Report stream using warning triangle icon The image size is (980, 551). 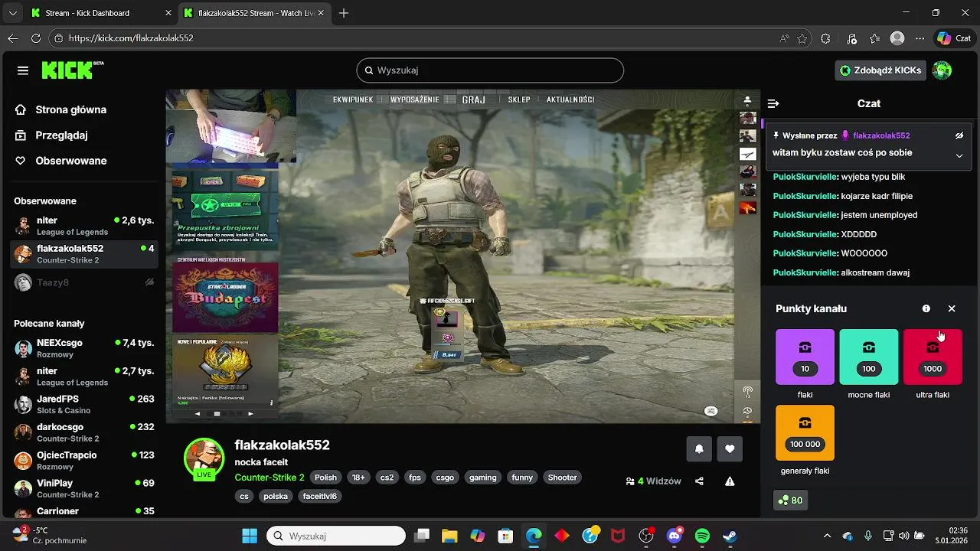(730, 481)
